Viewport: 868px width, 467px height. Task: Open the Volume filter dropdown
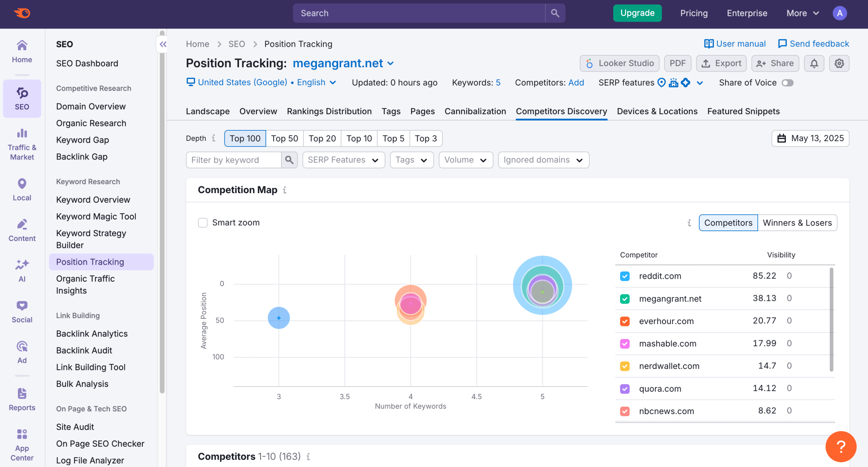click(x=466, y=160)
